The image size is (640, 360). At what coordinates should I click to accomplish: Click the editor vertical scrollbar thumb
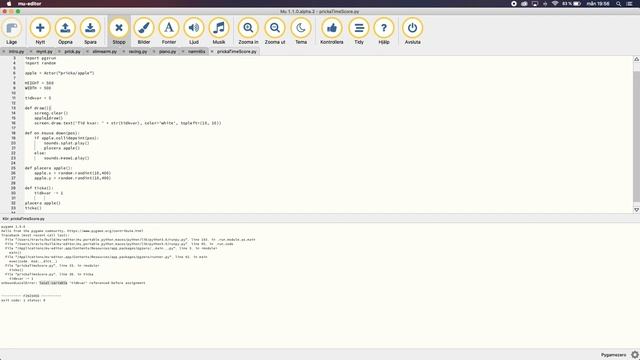point(636,136)
